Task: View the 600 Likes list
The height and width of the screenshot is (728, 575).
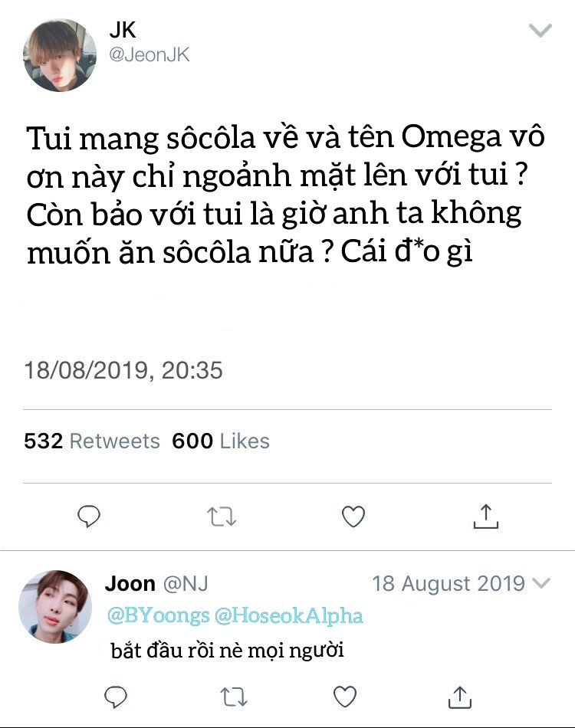Action: pos(221,441)
